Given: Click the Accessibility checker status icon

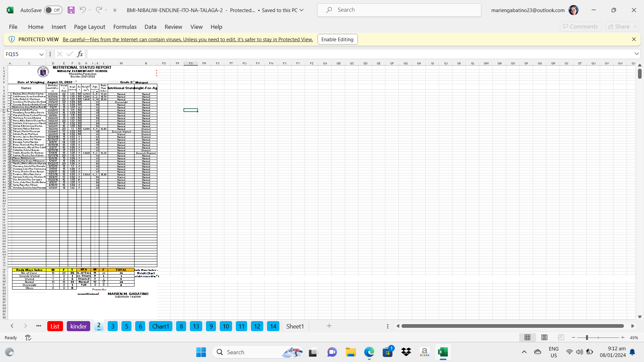Looking at the screenshot, I should [28, 338].
